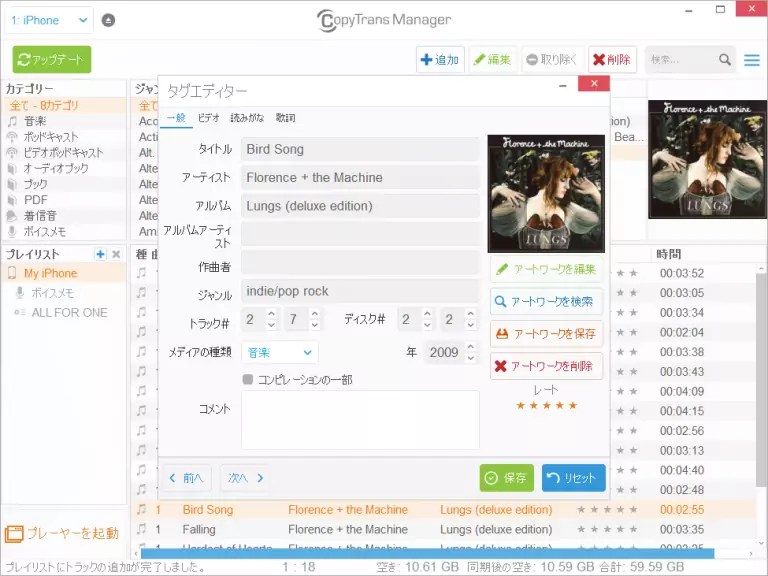Toggle コンピレーションの一部 compilation checkbox
Viewport: 768px width, 576px height.
[248, 379]
